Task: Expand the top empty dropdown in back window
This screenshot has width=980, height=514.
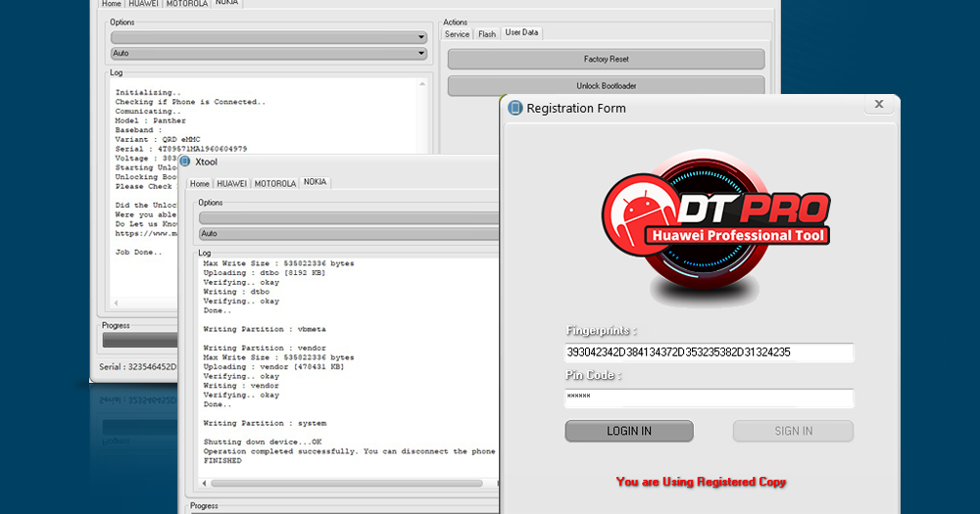Action: point(269,37)
